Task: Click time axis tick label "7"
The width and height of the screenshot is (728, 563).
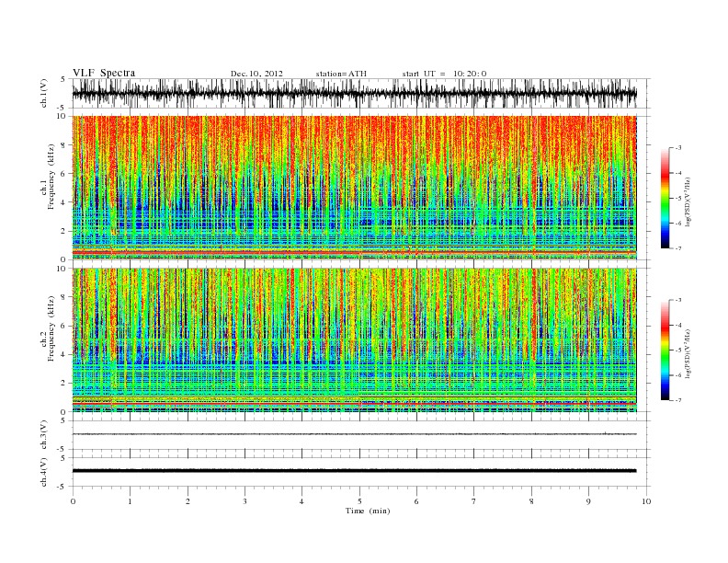Action: 474,501
